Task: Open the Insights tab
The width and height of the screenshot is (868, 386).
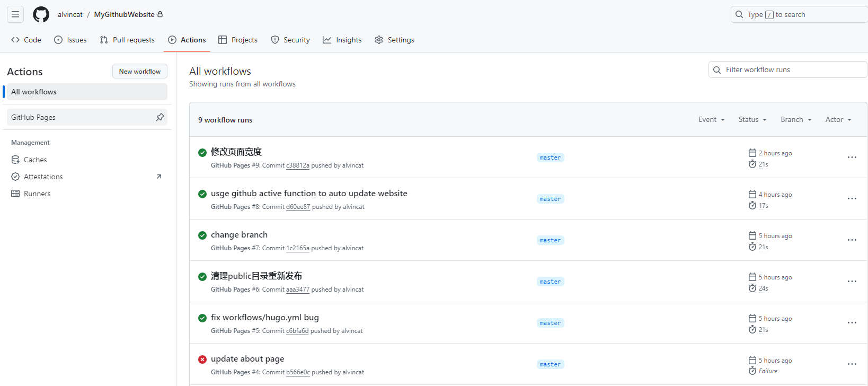Action: point(342,40)
